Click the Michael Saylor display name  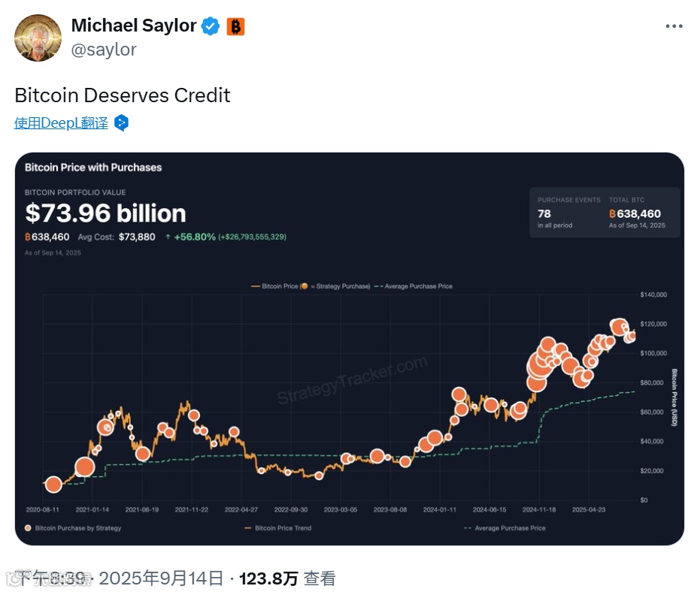pyautogui.click(x=134, y=26)
